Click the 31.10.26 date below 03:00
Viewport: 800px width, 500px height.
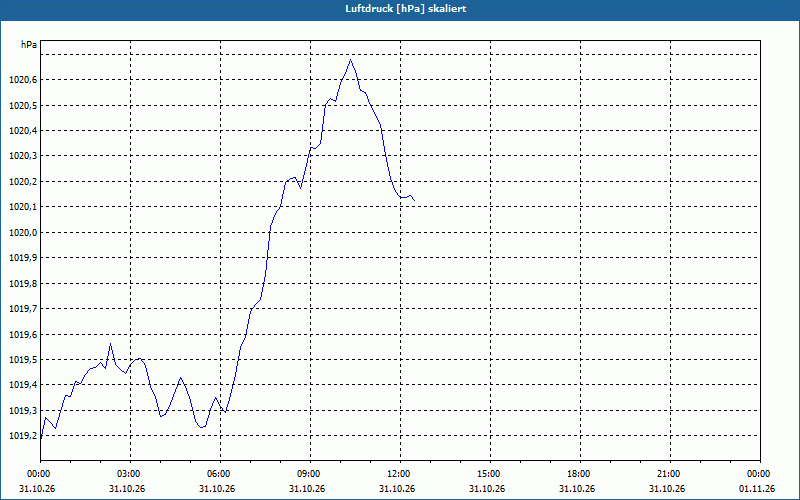[127, 488]
